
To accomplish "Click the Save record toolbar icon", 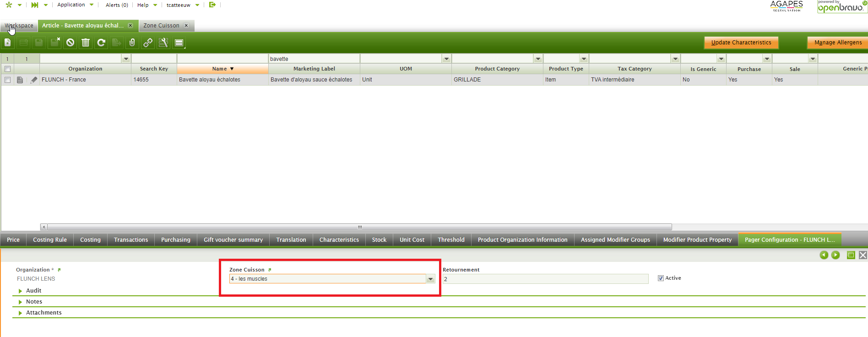I will (39, 43).
